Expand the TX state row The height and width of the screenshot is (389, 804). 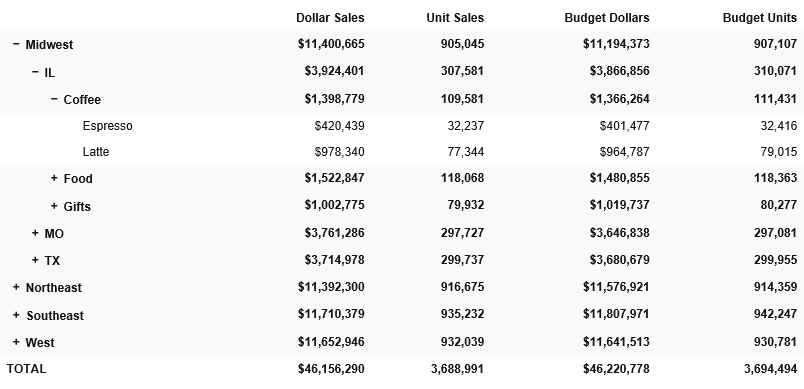[x=35, y=260]
